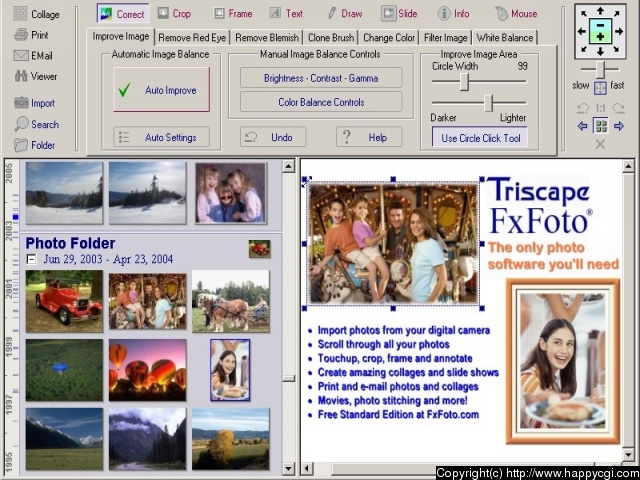
Task: Open Color Balance Controls
Action: tap(321, 102)
